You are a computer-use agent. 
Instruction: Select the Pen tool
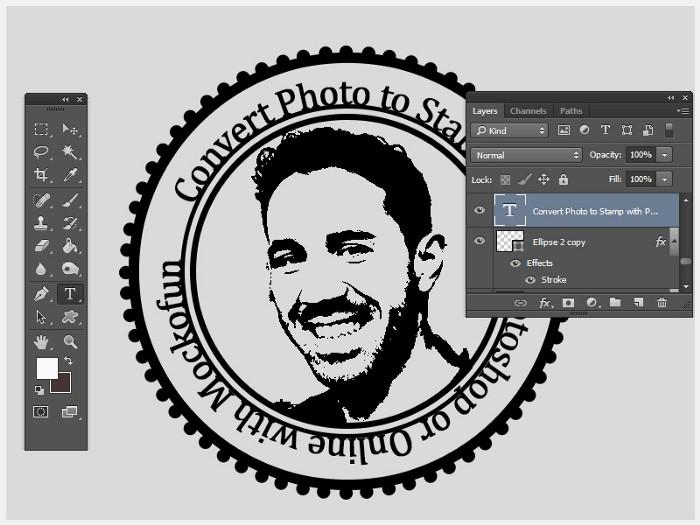(41, 294)
